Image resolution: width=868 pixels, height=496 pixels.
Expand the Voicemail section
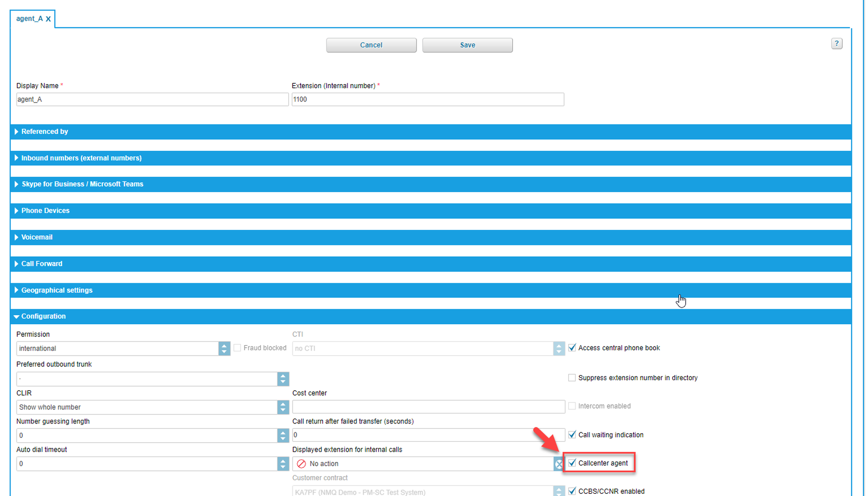36,237
